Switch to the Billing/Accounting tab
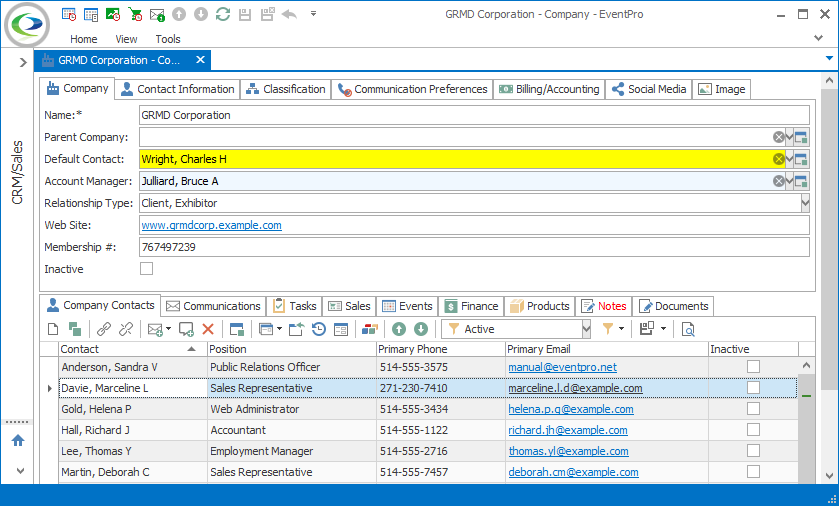This screenshot has width=839, height=506. [550, 89]
